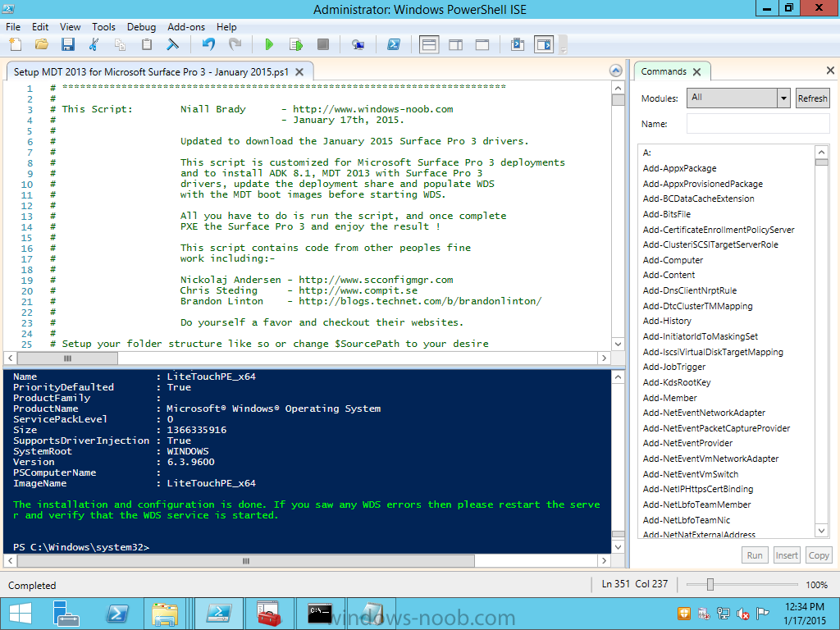Redo edit in toolbar
Screen dimensions: 840x630
click(235, 44)
